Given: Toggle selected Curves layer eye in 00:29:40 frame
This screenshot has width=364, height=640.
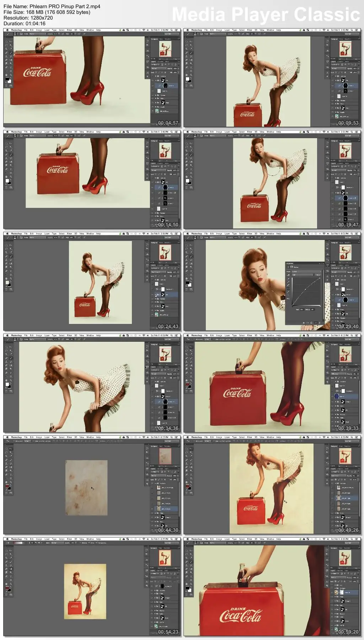Looking at the screenshot, I should [332, 300].
